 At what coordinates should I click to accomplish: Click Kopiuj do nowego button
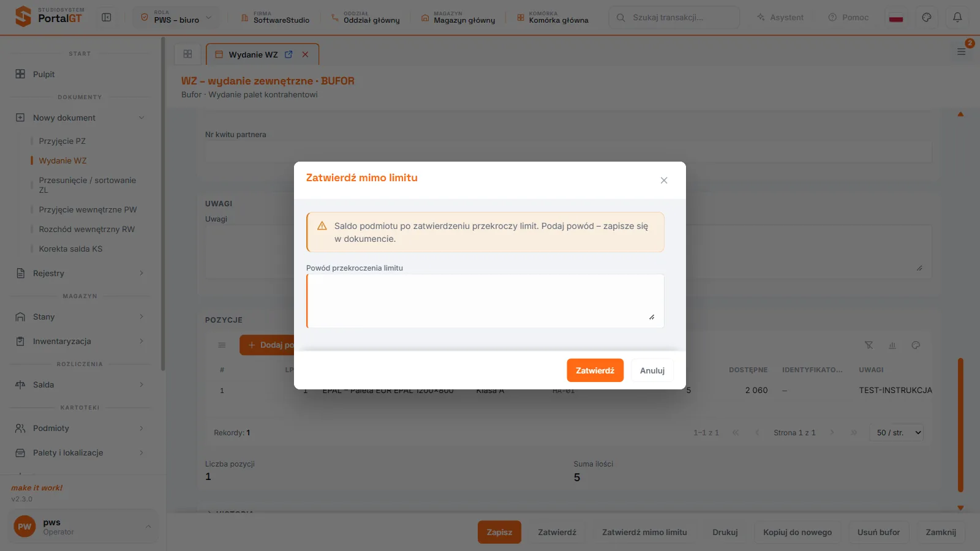point(797,532)
